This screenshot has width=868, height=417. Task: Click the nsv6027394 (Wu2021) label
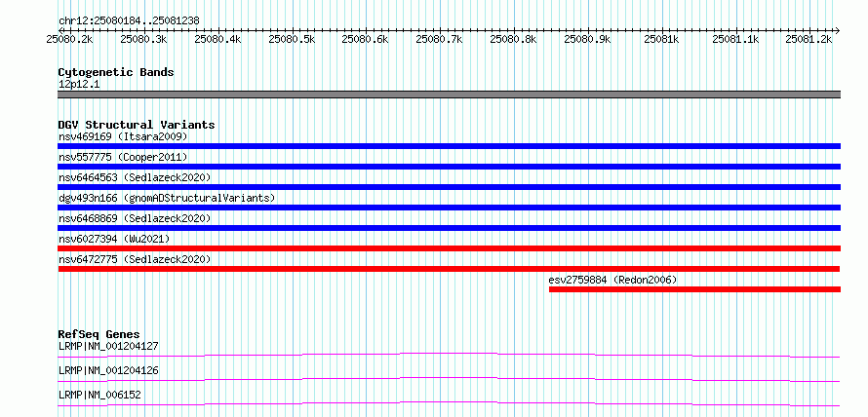pyautogui.click(x=114, y=239)
